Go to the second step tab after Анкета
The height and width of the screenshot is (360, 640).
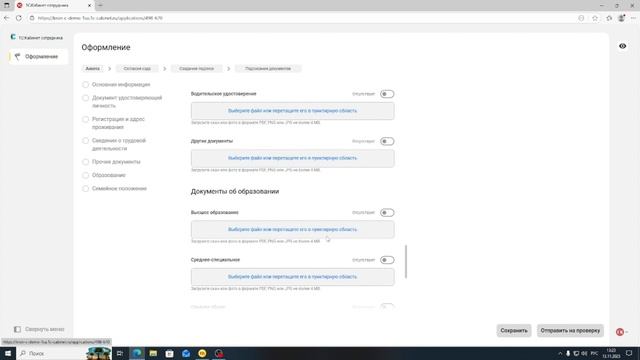(x=137, y=69)
